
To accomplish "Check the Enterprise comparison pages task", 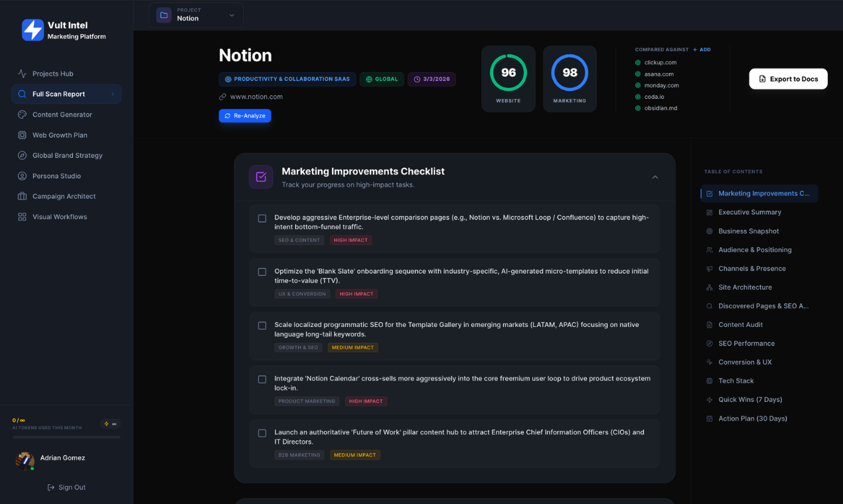I will pos(262,218).
